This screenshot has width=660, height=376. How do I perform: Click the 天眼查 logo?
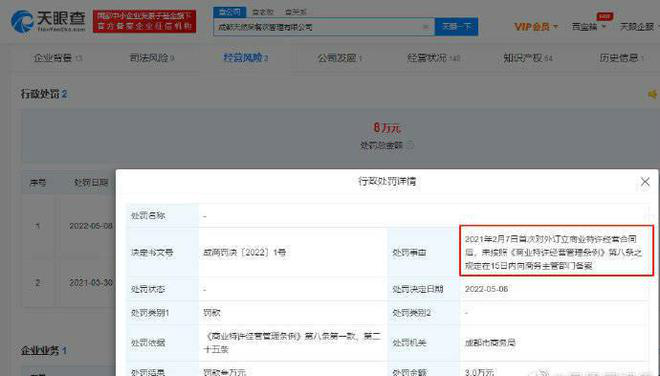(x=48, y=21)
